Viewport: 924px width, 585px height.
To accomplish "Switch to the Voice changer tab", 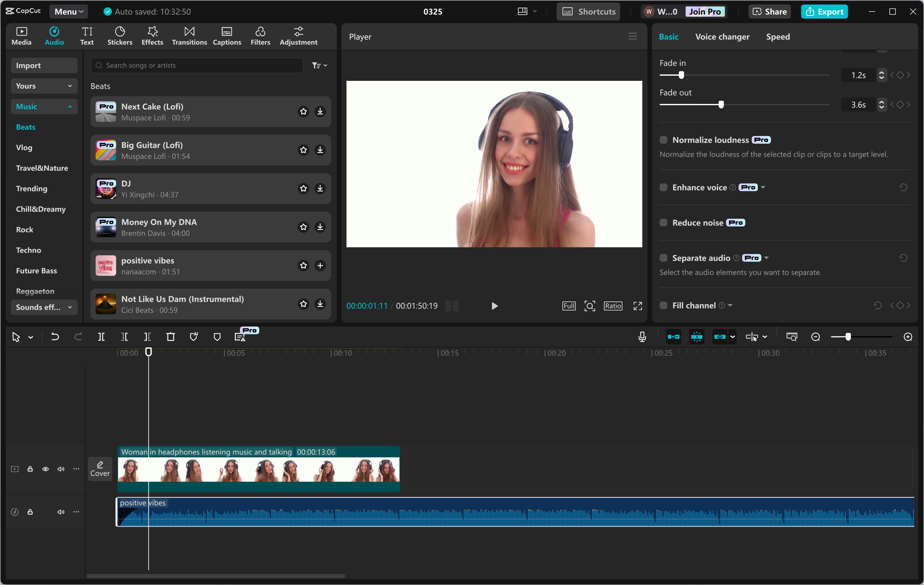I will point(722,37).
